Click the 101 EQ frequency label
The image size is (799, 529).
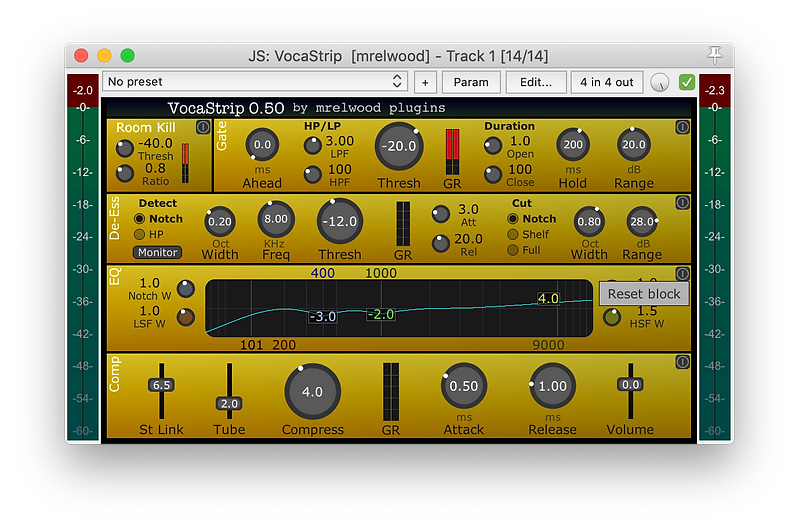(x=251, y=345)
